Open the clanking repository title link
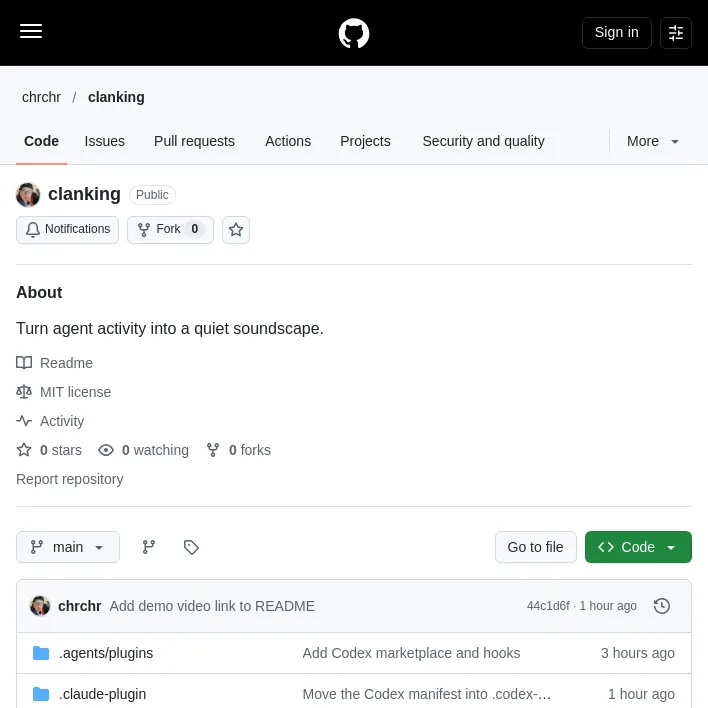708x708 pixels. click(x=84, y=194)
